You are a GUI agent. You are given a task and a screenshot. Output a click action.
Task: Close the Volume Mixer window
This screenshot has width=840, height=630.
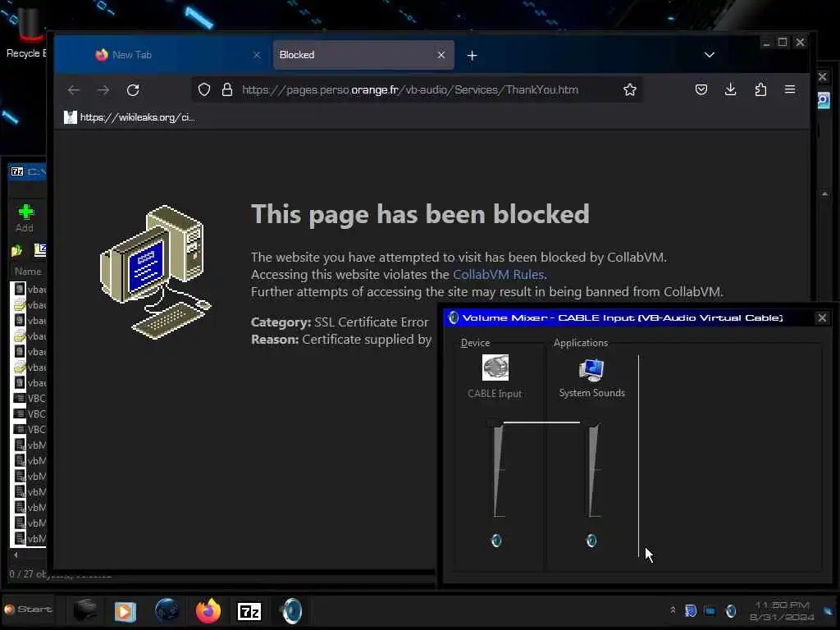pyautogui.click(x=822, y=317)
